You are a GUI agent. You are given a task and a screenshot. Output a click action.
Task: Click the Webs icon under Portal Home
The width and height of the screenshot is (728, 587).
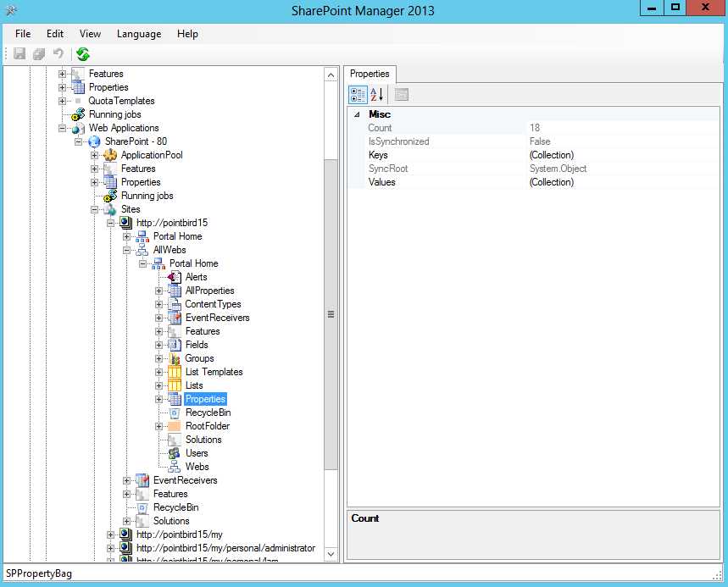tap(175, 467)
